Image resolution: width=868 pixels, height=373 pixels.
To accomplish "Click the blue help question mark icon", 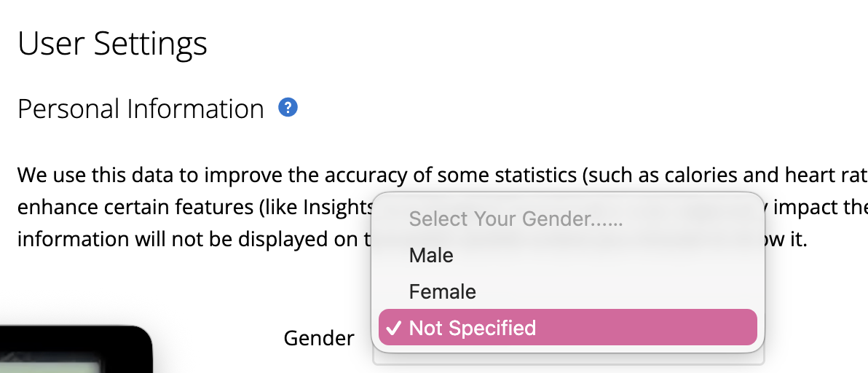I will click(x=288, y=109).
